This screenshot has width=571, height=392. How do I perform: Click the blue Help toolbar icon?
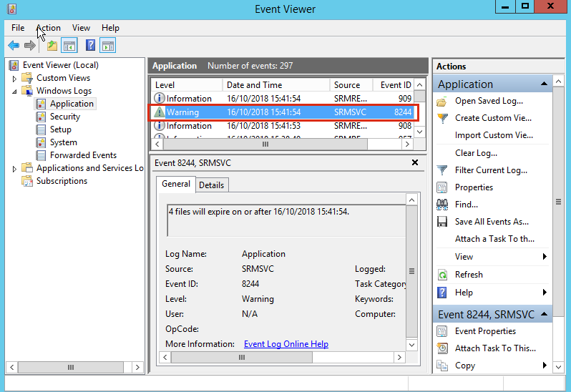point(90,46)
